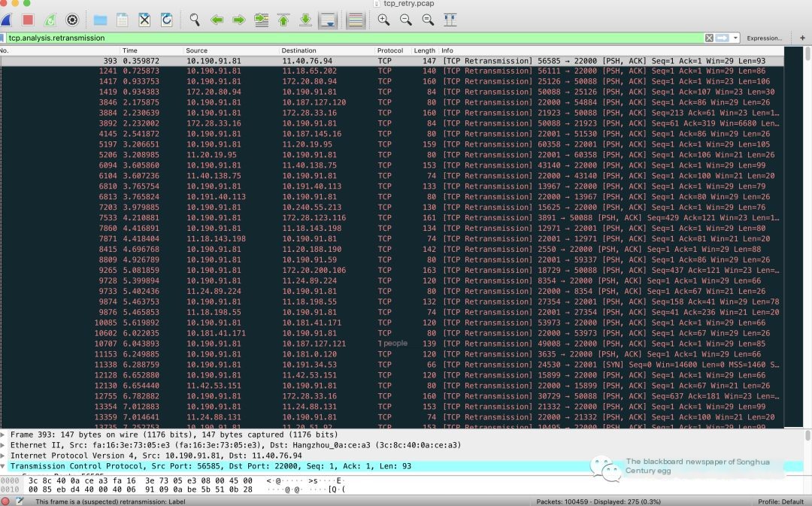Select packet number 7533
812x506 pixels.
(x=392, y=217)
